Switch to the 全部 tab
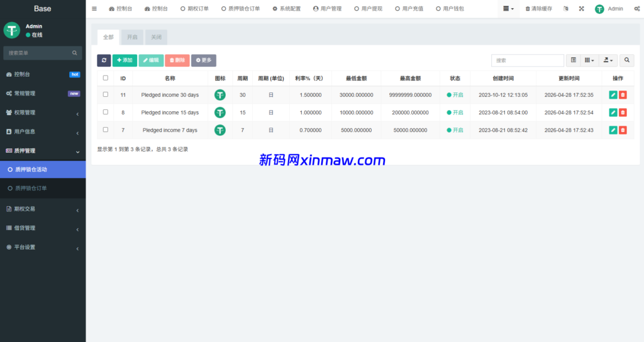Screen dimensions: 644x342 pyautogui.click(x=108, y=37)
